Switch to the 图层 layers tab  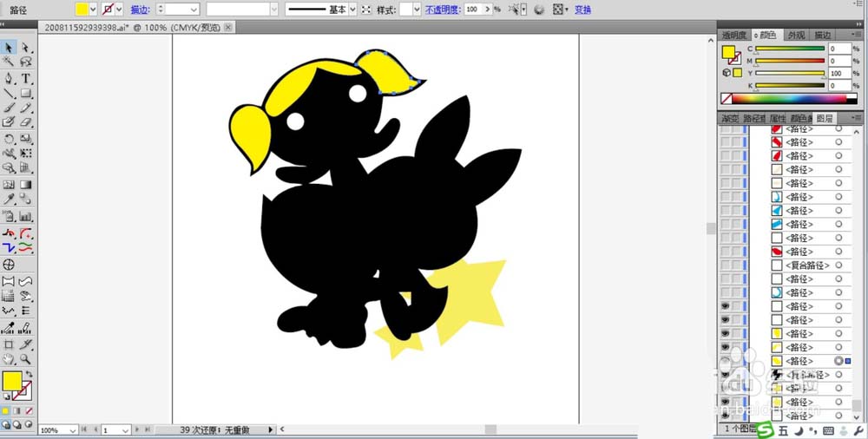(x=825, y=119)
